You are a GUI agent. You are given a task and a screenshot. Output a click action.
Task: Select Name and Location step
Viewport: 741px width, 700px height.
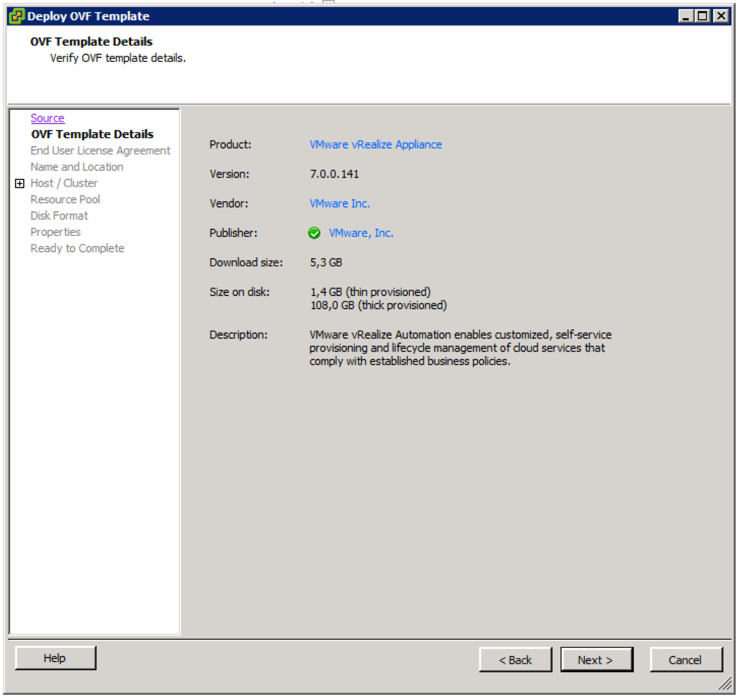[77, 167]
